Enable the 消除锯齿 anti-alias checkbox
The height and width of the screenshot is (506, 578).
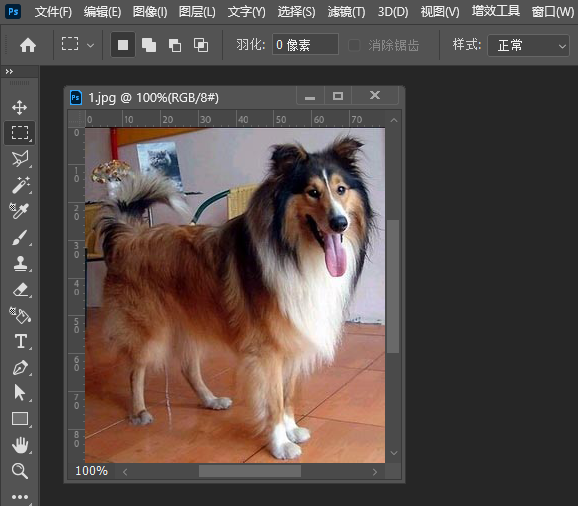pyautogui.click(x=354, y=45)
